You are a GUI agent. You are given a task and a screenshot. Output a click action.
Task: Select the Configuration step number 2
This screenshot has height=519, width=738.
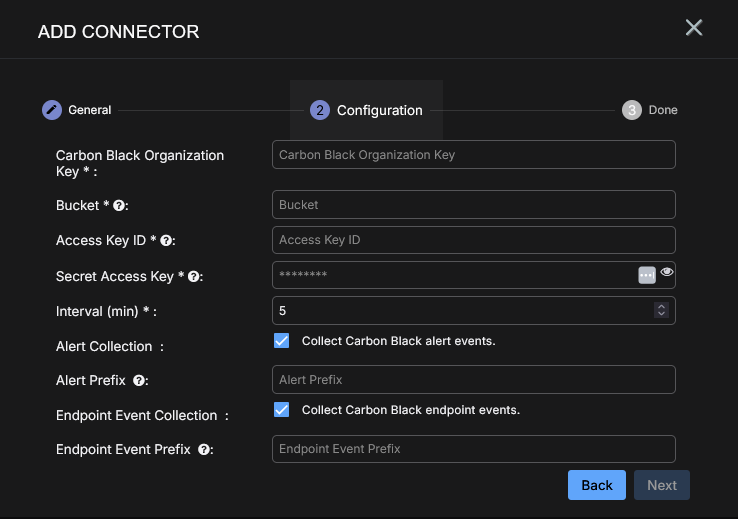tap(320, 110)
